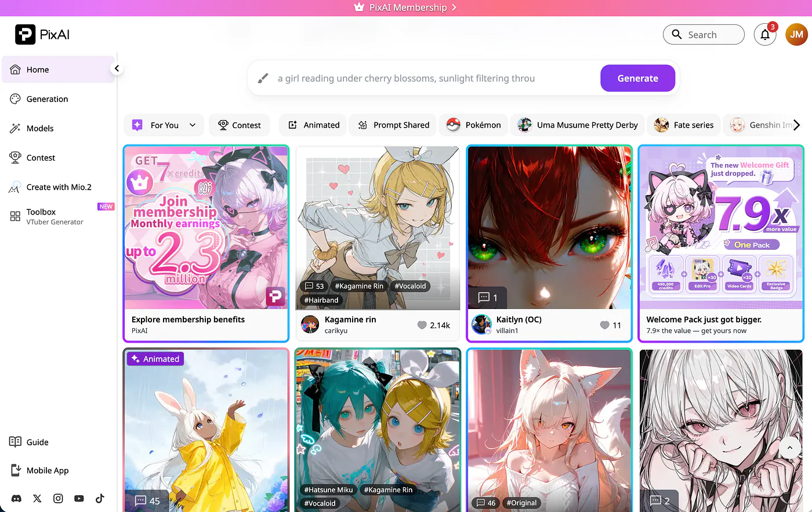Open Models in the sidebar
The height and width of the screenshot is (512, 812).
(x=58, y=128)
